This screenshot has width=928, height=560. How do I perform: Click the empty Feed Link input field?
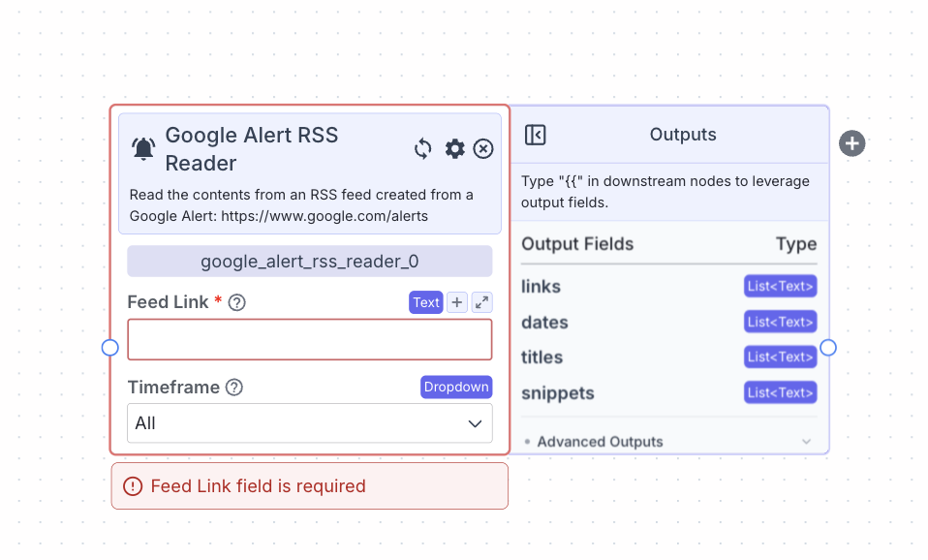tap(309, 339)
